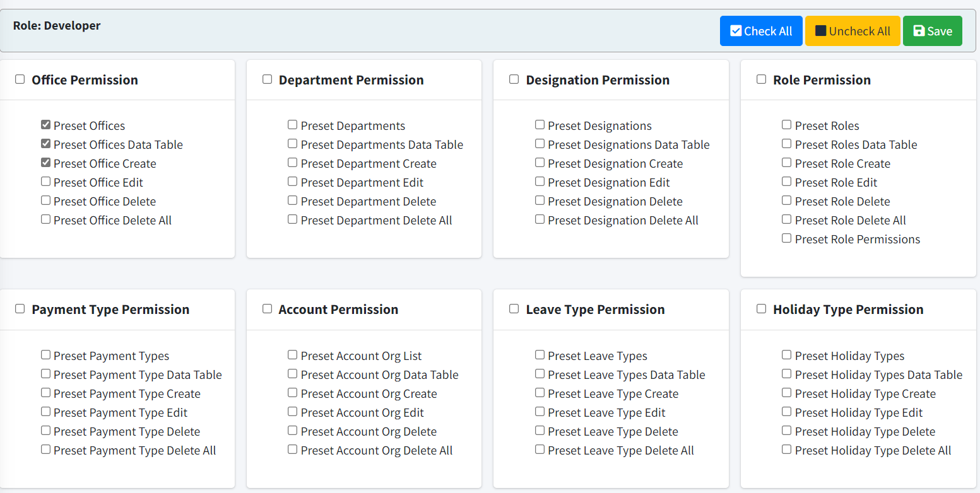
Task: Click the Check All button
Action: (x=760, y=31)
